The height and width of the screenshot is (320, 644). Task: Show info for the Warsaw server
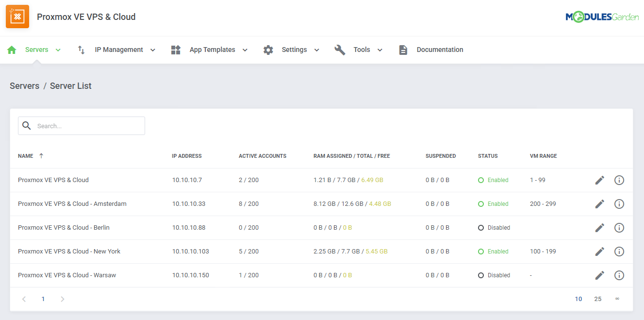click(619, 275)
